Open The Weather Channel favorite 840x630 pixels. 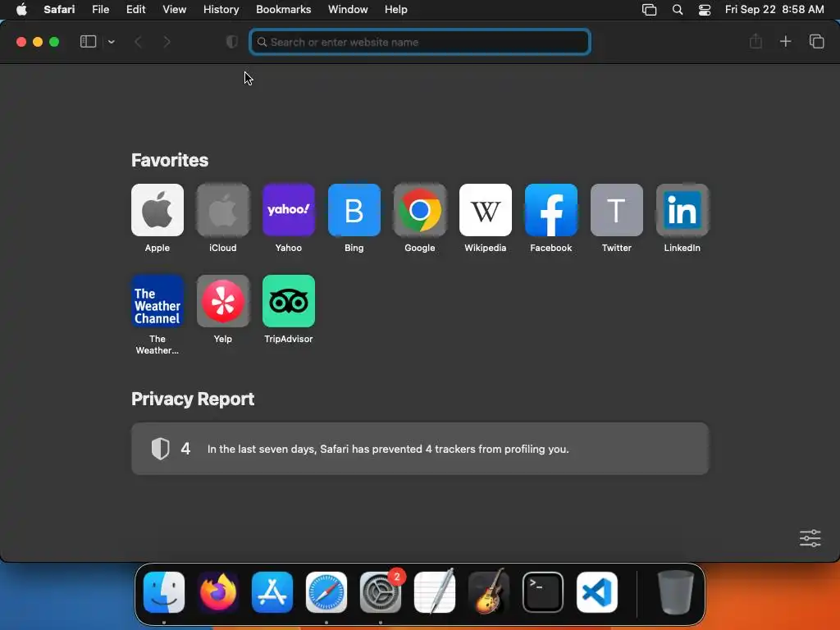tap(157, 301)
